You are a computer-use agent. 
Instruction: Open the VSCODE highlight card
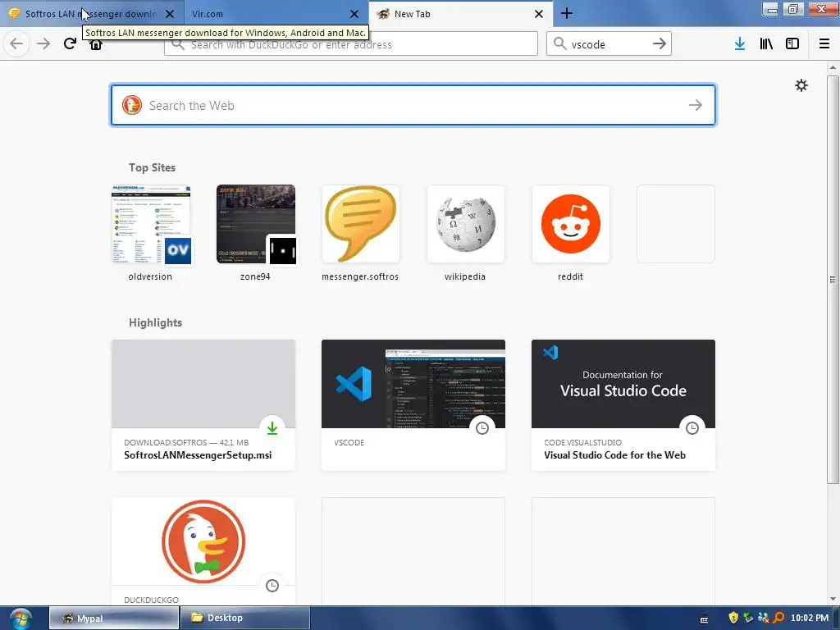413,405
